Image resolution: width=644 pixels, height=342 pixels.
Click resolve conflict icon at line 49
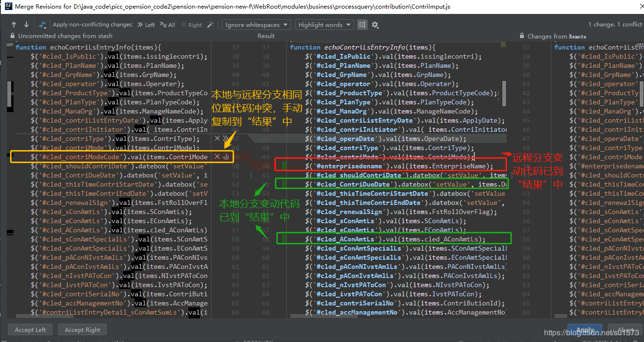click(226, 157)
